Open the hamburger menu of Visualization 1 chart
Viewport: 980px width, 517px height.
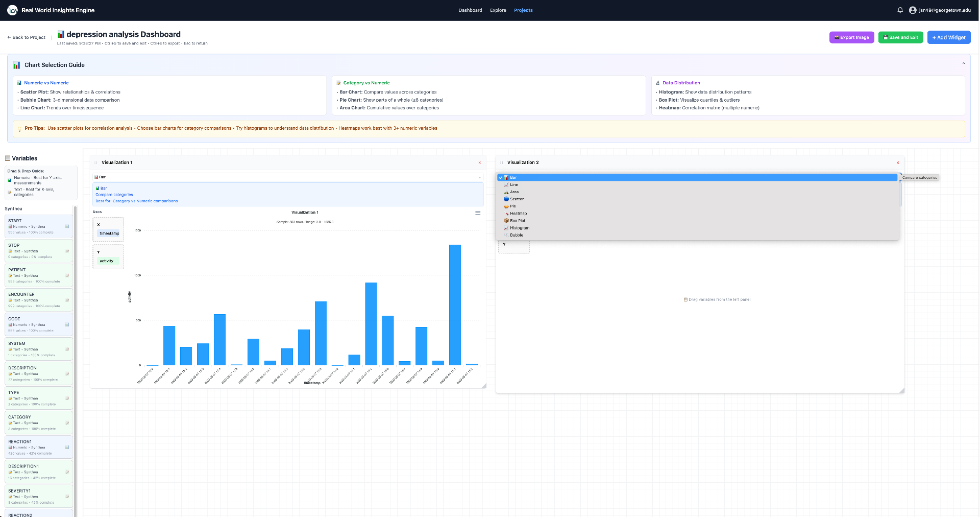[x=478, y=213]
